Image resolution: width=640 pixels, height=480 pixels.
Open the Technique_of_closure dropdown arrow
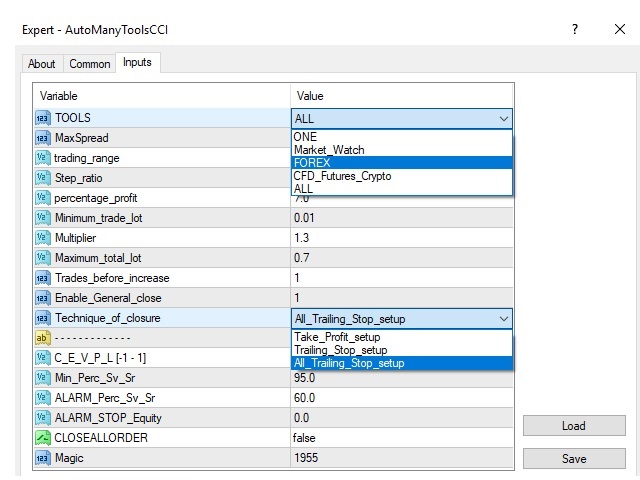click(504, 319)
